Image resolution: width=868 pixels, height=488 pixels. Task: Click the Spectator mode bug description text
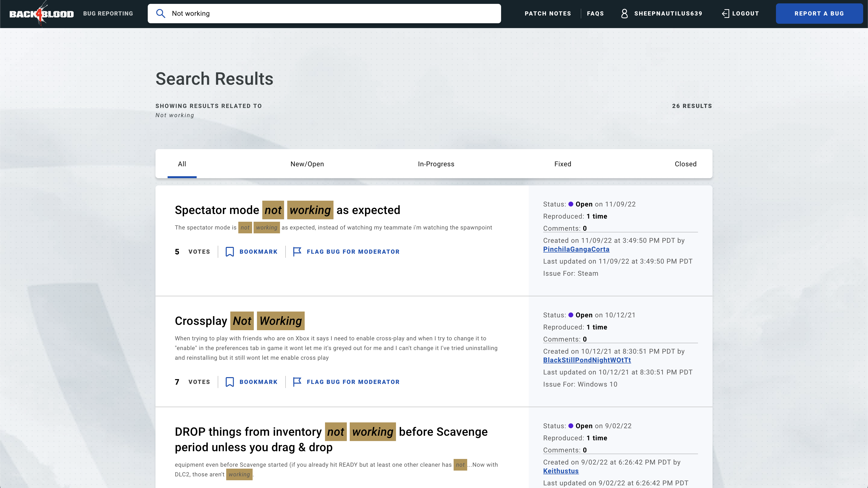click(333, 228)
